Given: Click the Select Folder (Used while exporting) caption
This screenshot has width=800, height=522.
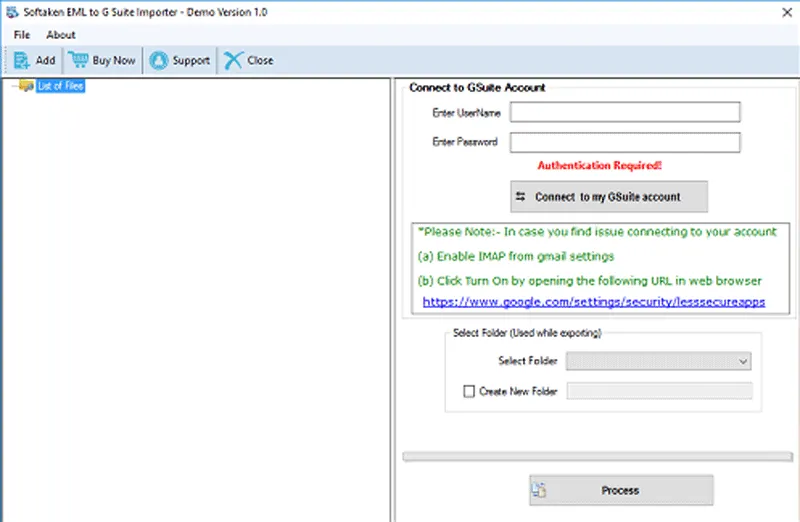Looking at the screenshot, I should (x=527, y=333).
